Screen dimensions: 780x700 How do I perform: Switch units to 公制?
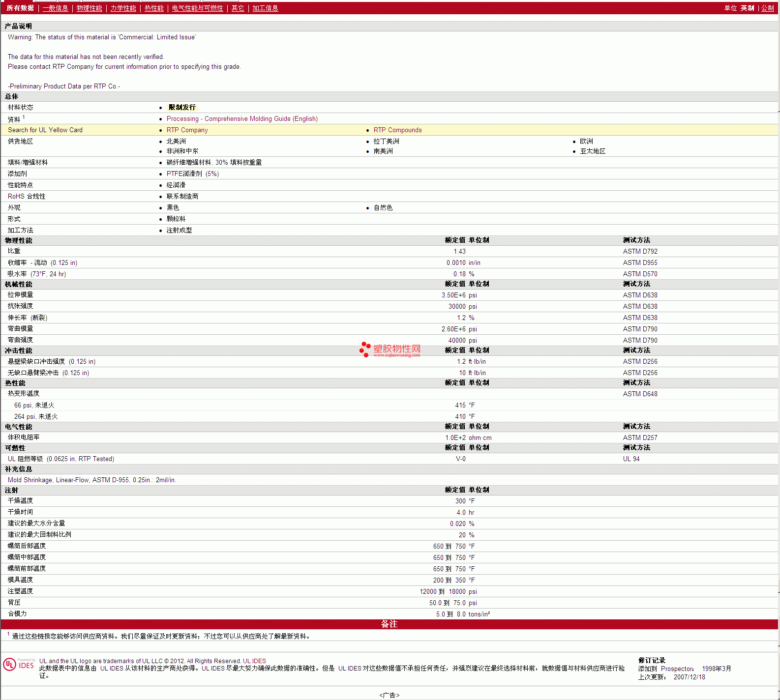point(767,8)
